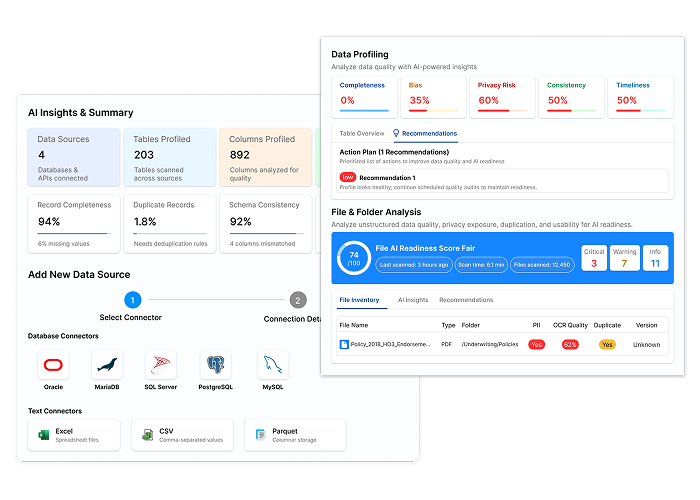Choose the MariaDB seal connector icon

(107, 365)
